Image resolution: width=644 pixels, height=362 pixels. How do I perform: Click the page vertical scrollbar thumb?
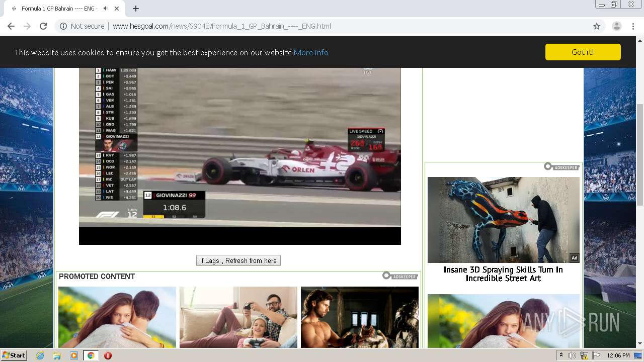click(x=640, y=154)
